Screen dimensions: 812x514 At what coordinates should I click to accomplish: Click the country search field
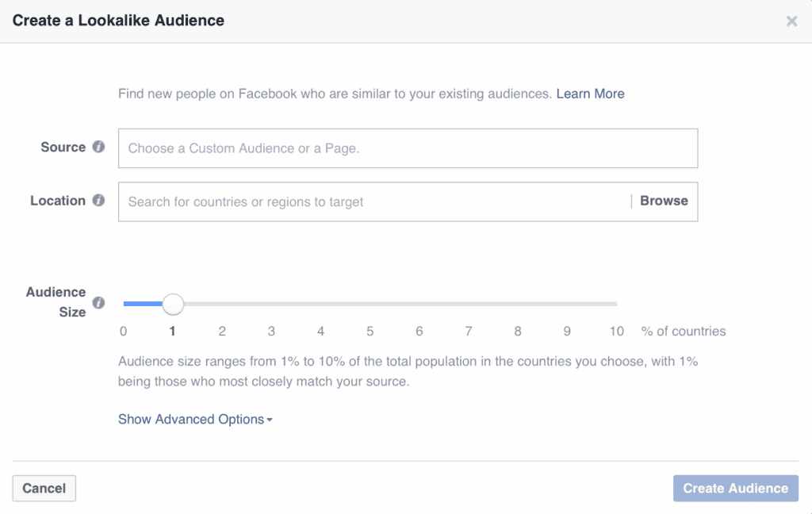[365, 201]
